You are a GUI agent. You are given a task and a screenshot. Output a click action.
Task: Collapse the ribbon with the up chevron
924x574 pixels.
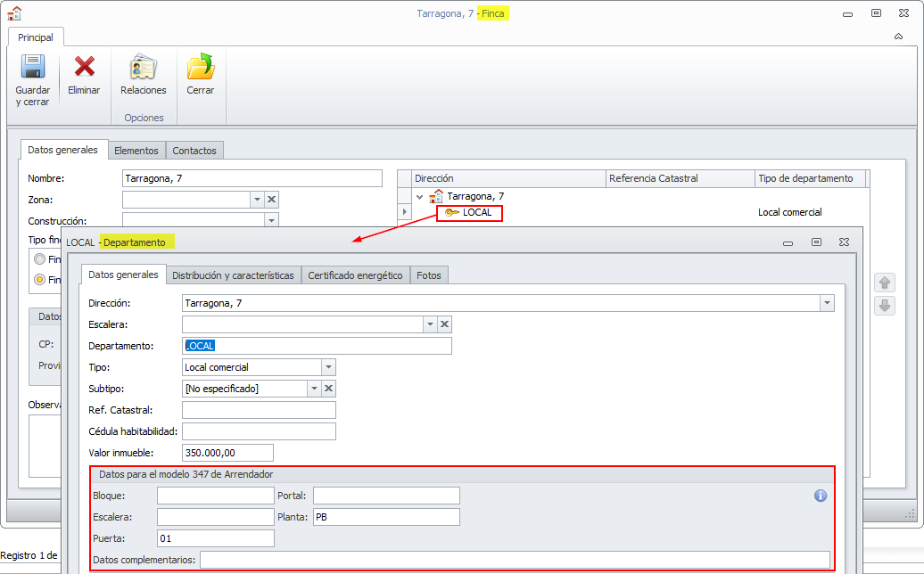pyautogui.click(x=899, y=37)
